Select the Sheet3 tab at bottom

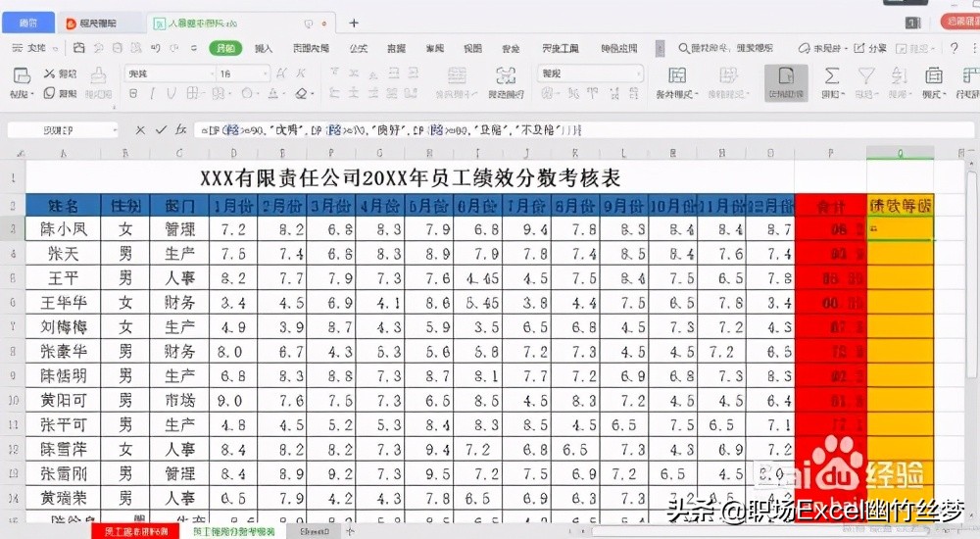coord(315,531)
